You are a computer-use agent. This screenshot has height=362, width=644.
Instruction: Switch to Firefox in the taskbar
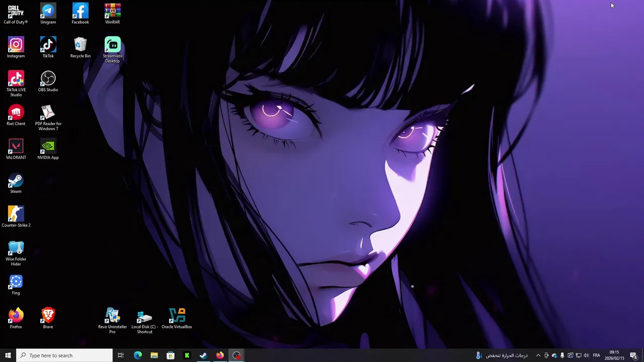coord(220,355)
